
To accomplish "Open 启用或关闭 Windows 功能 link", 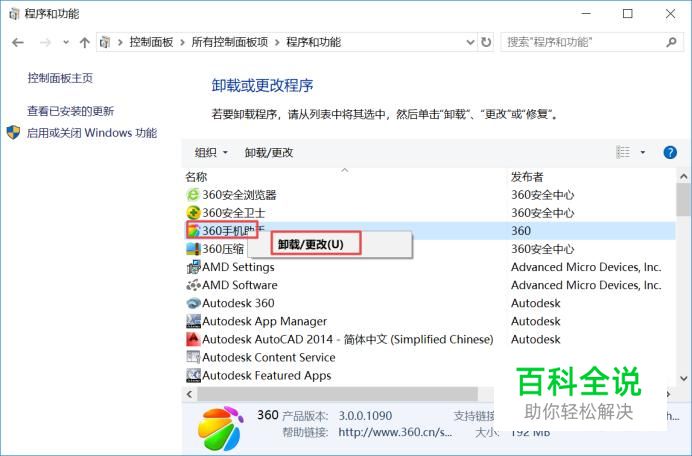I will [92, 133].
